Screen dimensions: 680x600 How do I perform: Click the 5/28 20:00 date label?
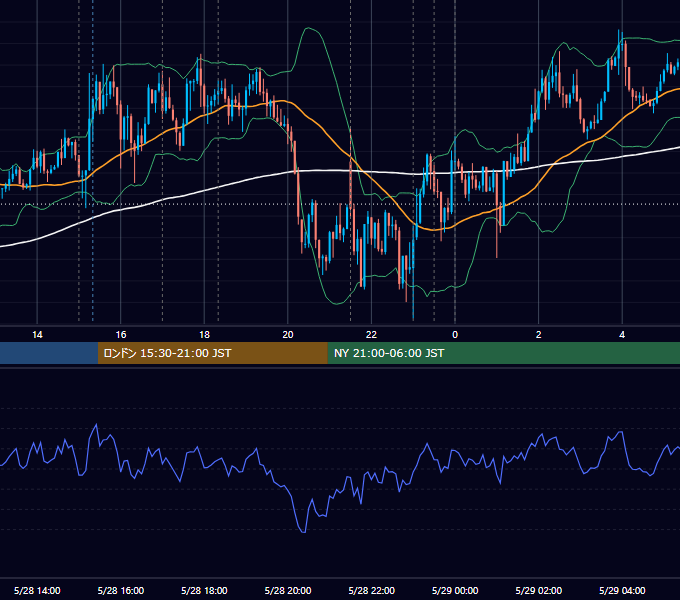pyautogui.click(x=288, y=590)
